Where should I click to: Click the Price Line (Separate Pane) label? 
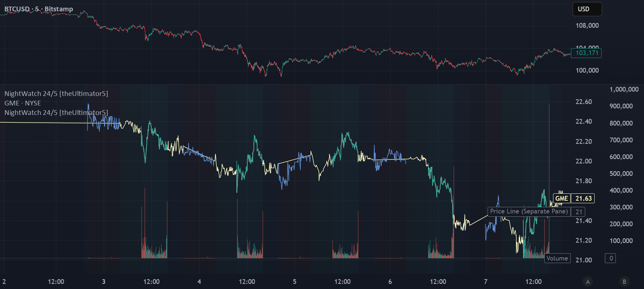click(x=529, y=211)
